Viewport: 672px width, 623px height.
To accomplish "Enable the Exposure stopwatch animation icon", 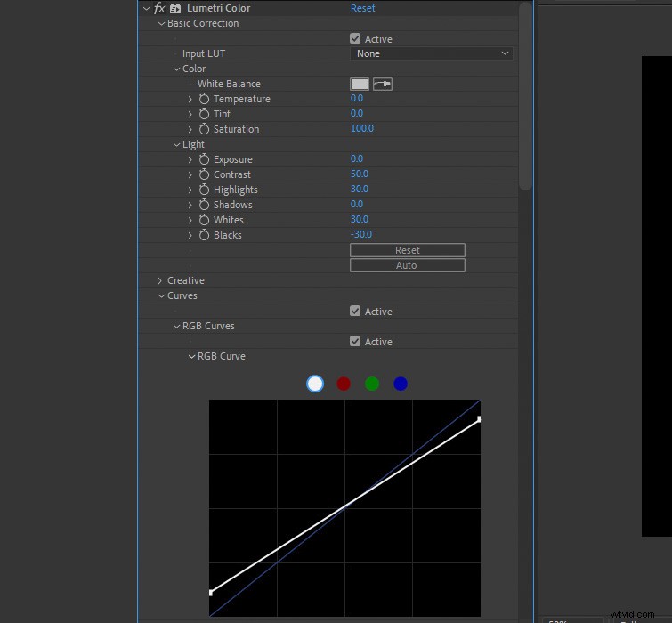I will coord(204,159).
